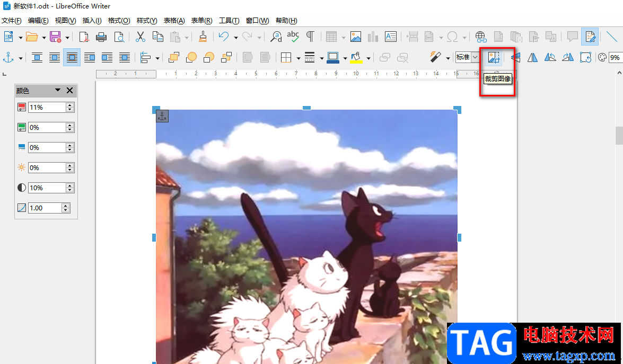Increase the contrast value above 10%
The width and height of the screenshot is (623, 364).
(70, 186)
